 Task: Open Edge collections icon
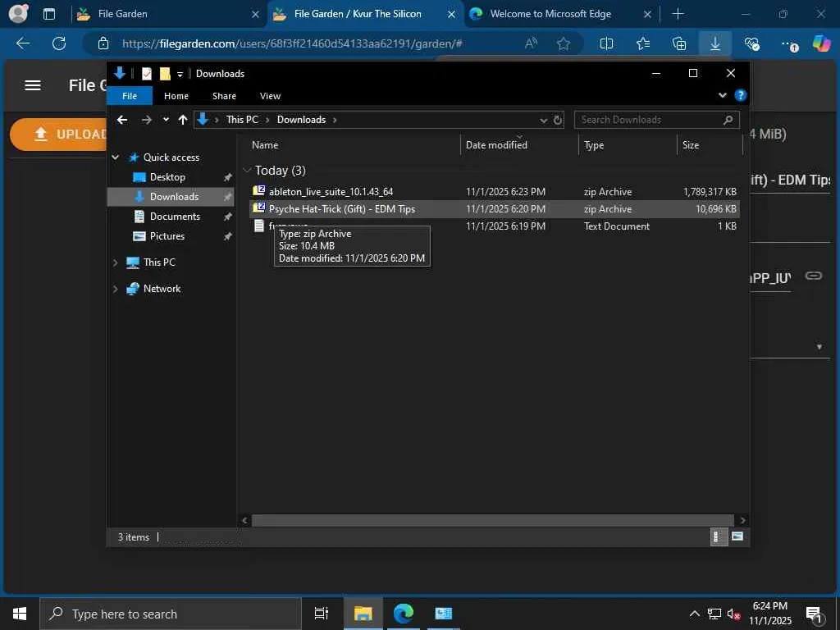[679, 43]
